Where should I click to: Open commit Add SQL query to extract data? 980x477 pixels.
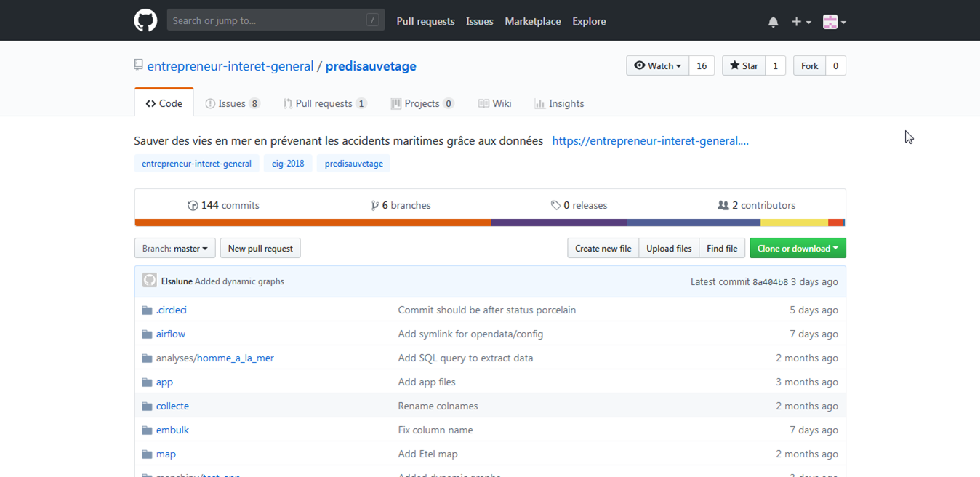[465, 358]
